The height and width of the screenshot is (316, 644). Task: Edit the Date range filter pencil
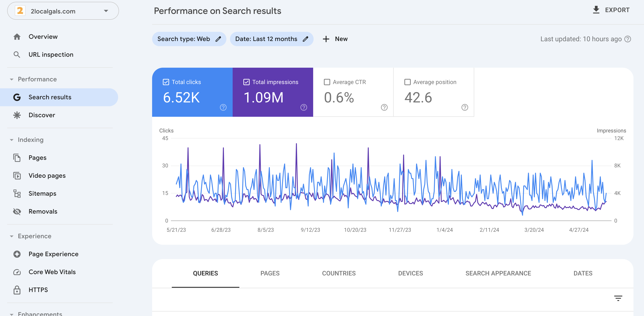tap(305, 39)
